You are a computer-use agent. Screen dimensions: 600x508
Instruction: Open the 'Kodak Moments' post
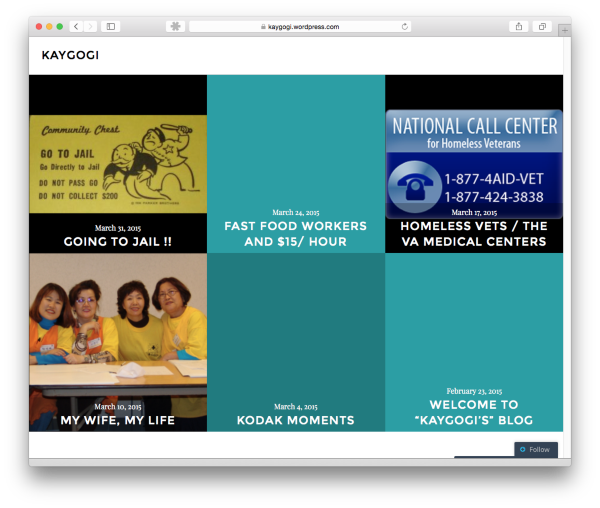296,420
